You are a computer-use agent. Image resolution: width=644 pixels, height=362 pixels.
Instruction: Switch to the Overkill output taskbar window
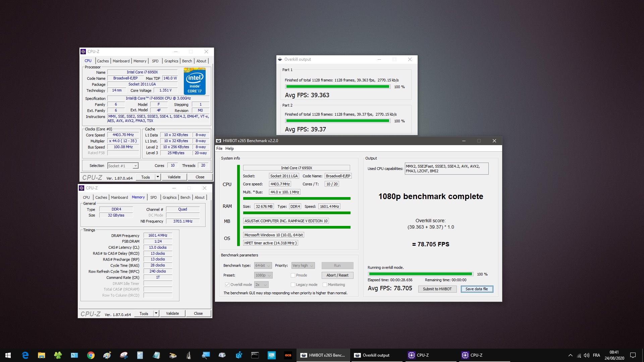coord(377,355)
